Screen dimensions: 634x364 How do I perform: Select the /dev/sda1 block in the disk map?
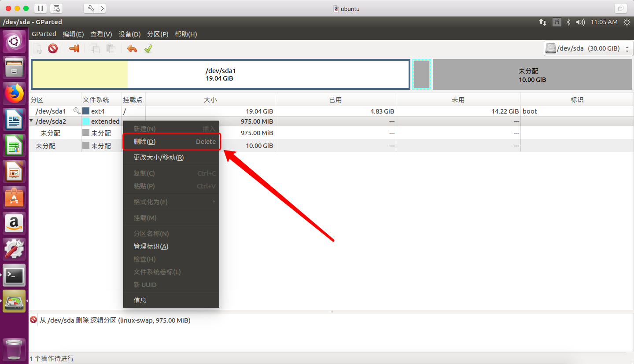point(221,74)
